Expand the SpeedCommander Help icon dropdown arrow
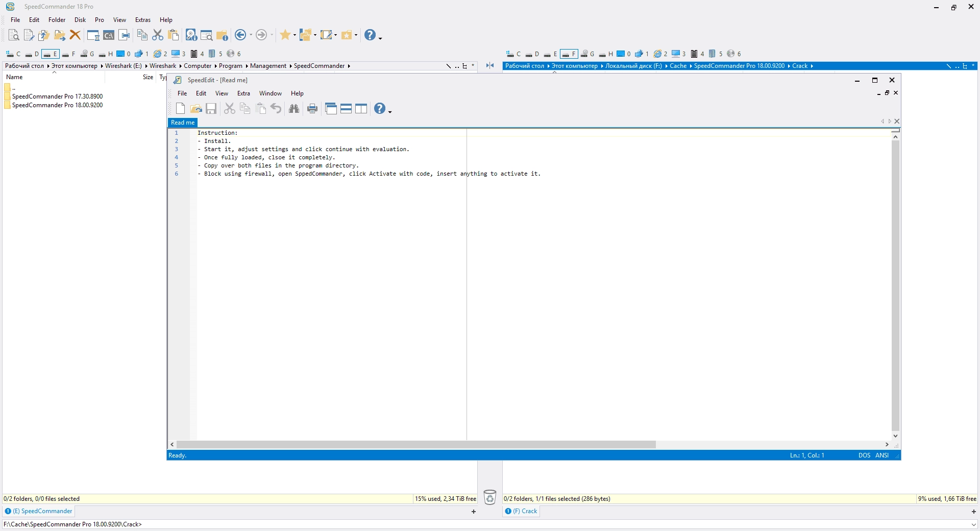980x531 pixels. [380, 37]
